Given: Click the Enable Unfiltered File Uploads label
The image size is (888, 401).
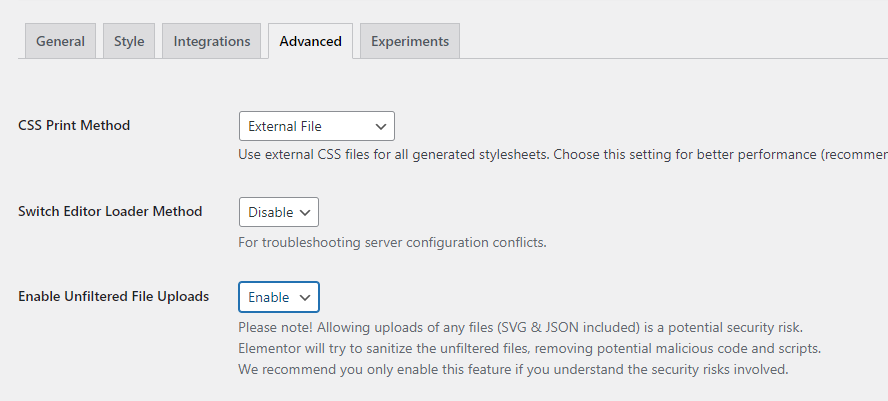Looking at the screenshot, I should pos(113,297).
